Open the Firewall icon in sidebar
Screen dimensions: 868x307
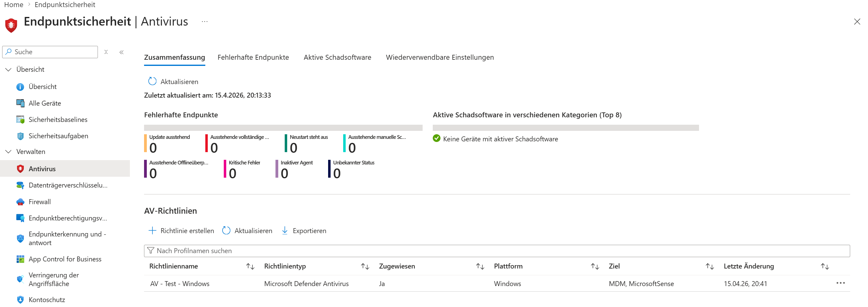coord(20,202)
